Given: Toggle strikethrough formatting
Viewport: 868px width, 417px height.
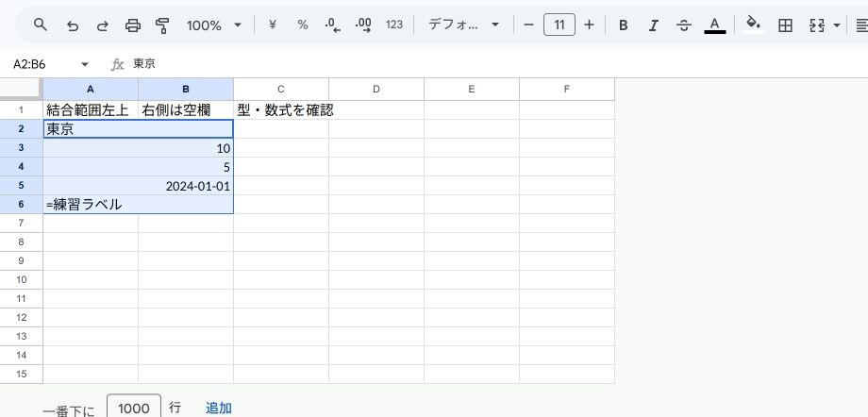Looking at the screenshot, I should point(684,25).
